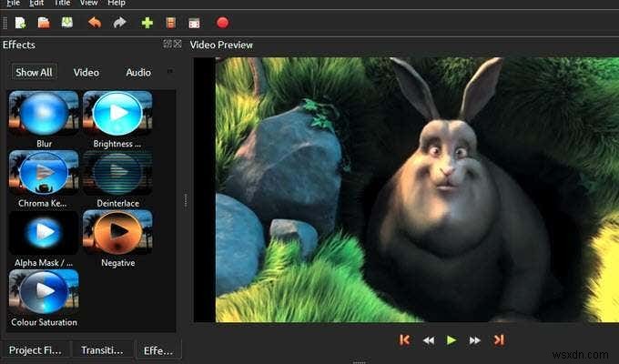Open the View menu
Image resolution: width=619 pixels, height=364 pixels.
(x=89, y=3)
